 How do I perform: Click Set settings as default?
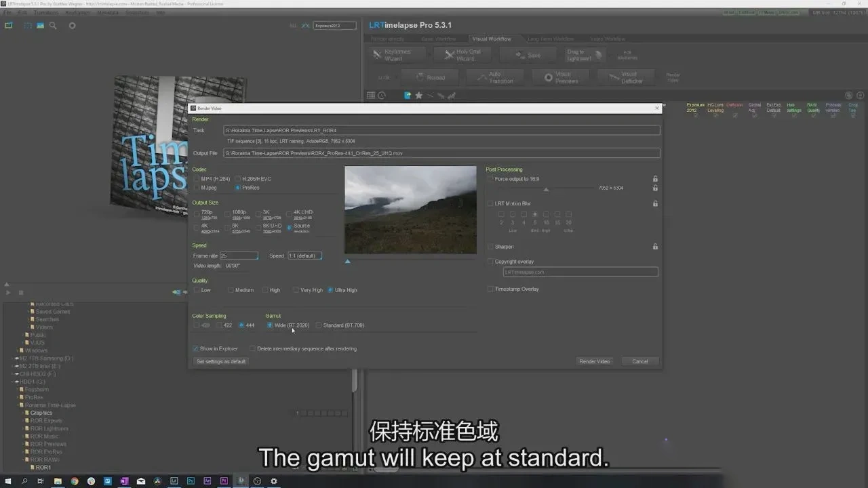[221, 361]
